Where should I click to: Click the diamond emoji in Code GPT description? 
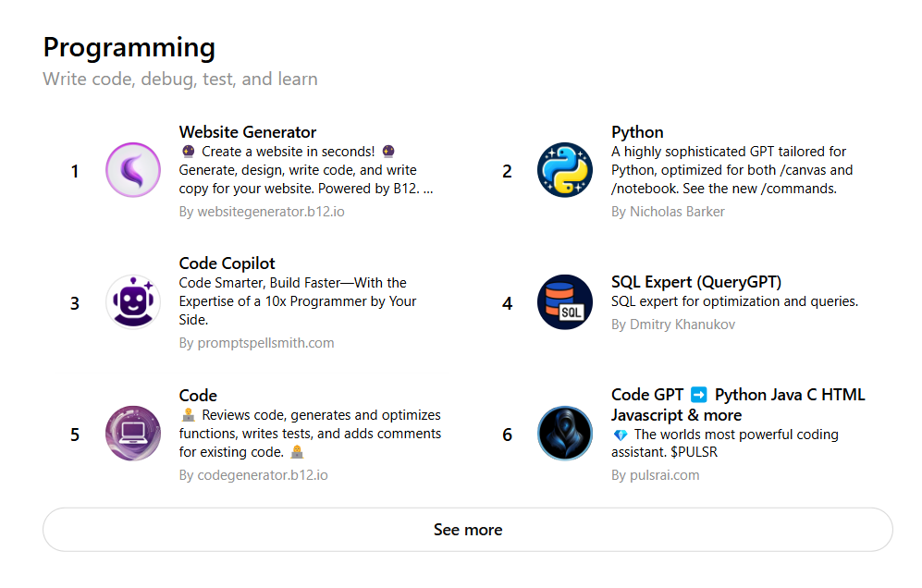[x=621, y=435]
